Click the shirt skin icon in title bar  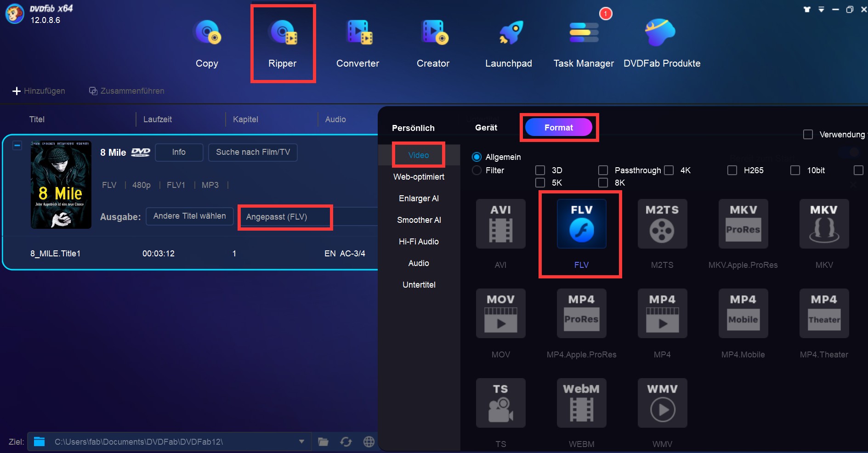[x=807, y=10]
